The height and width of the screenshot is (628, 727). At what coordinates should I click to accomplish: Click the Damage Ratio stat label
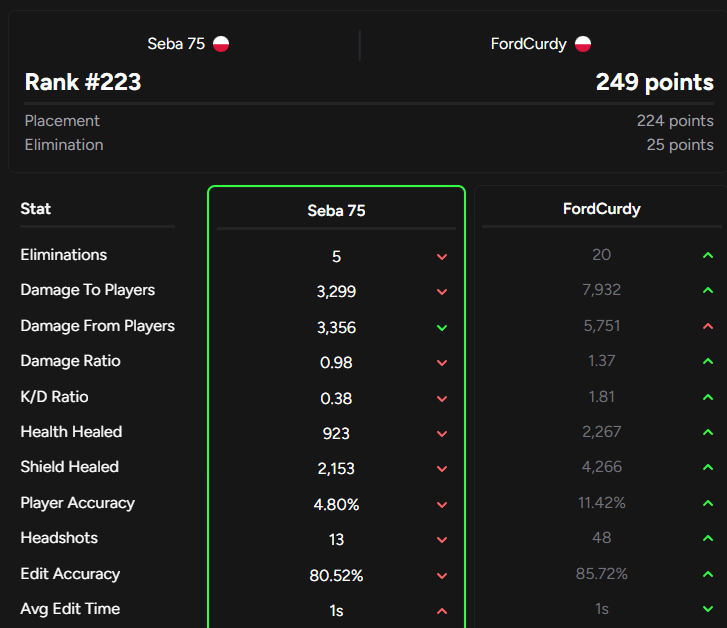[70, 361]
